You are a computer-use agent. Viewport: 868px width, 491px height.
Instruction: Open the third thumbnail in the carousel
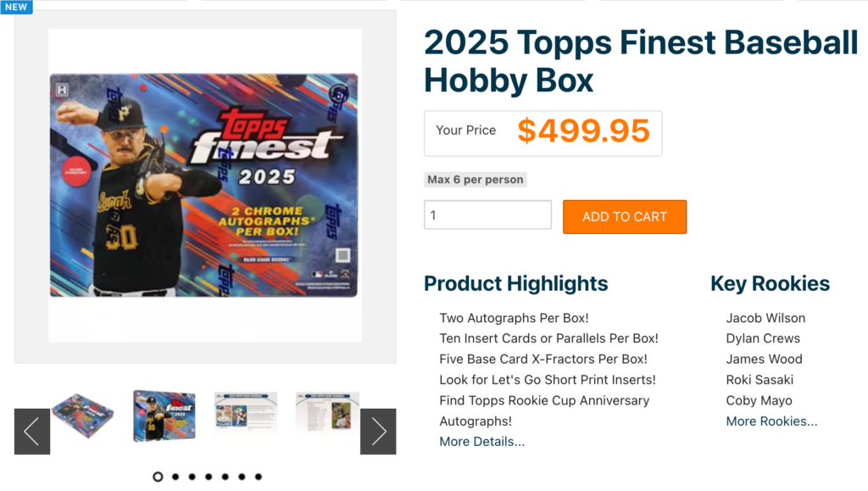(x=246, y=416)
